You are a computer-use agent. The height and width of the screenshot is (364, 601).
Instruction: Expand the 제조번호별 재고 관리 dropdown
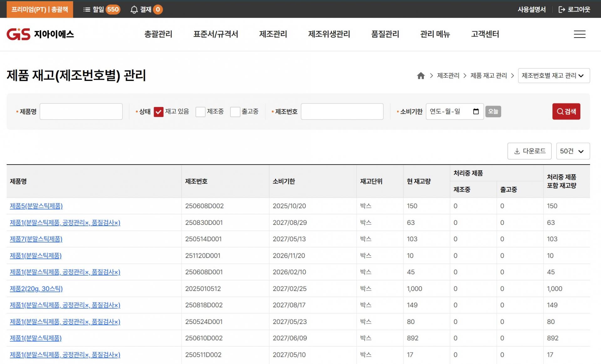point(554,76)
